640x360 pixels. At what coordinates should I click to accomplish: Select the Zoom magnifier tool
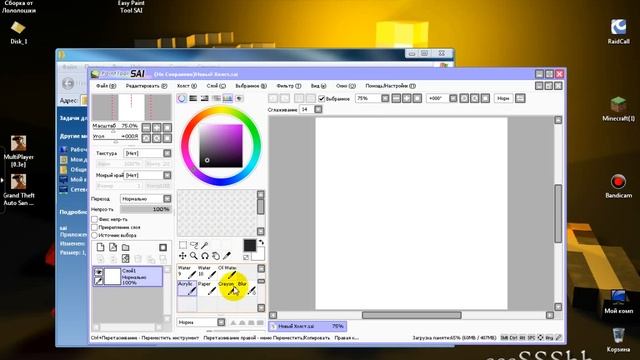(x=194, y=256)
